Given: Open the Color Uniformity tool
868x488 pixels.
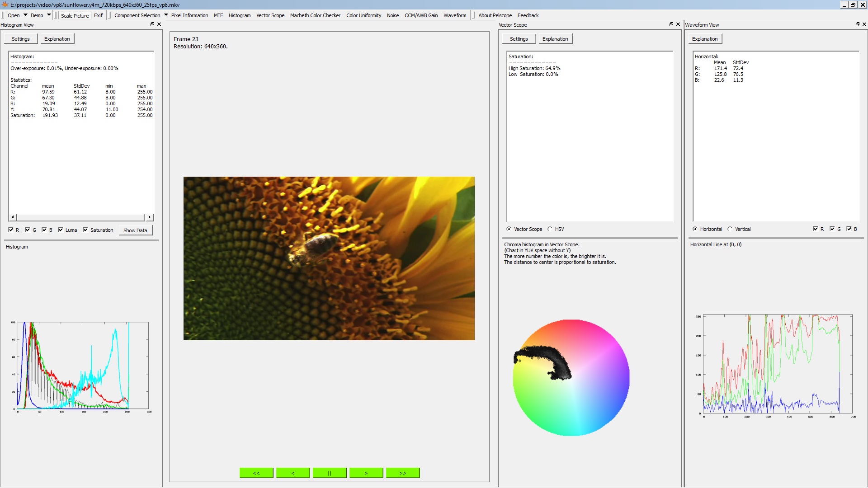Looking at the screenshot, I should click(x=363, y=15).
